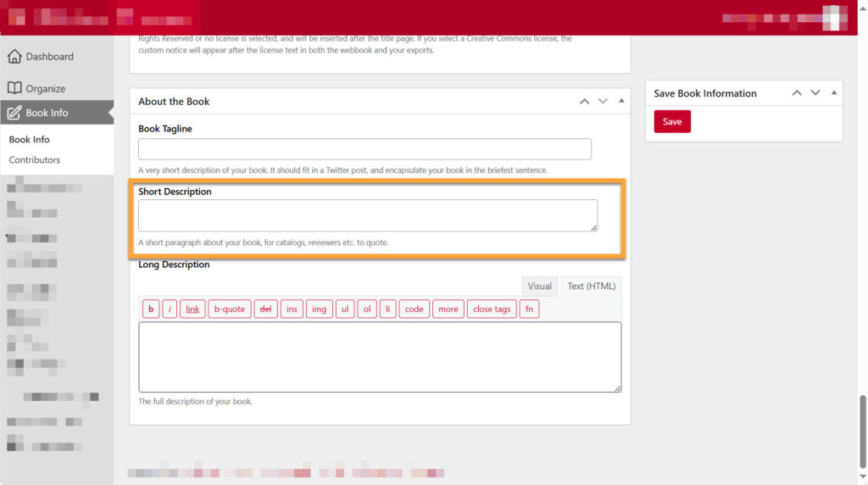Image resolution: width=868 pixels, height=485 pixels.
Task: Open the Contributors submenu link
Action: (x=35, y=160)
